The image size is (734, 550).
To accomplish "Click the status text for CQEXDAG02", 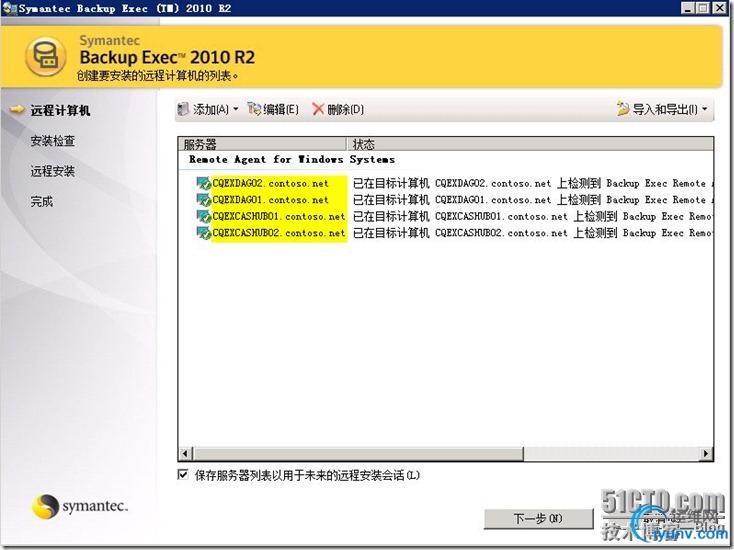I will [x=532, y=183].
